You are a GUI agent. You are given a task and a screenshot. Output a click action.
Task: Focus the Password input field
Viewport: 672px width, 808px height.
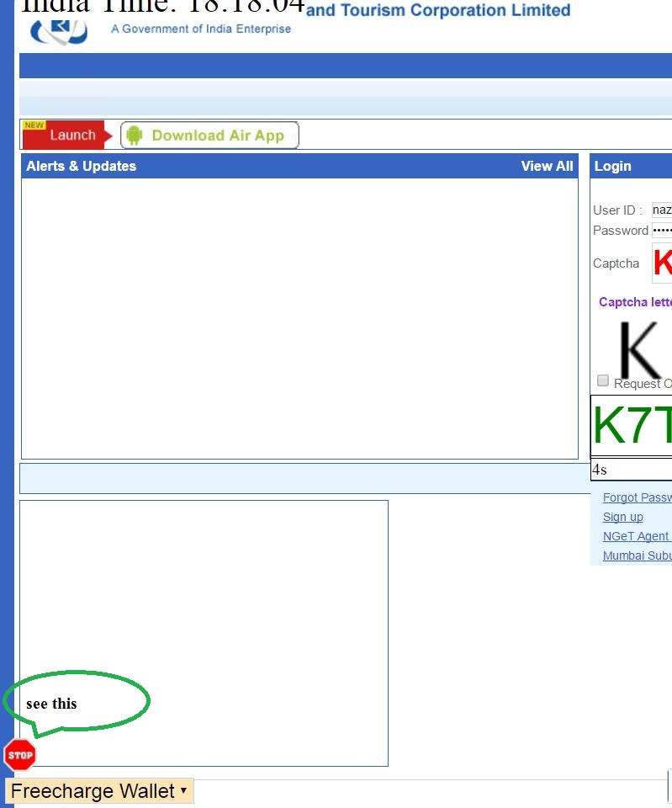[x=662, y=230]
